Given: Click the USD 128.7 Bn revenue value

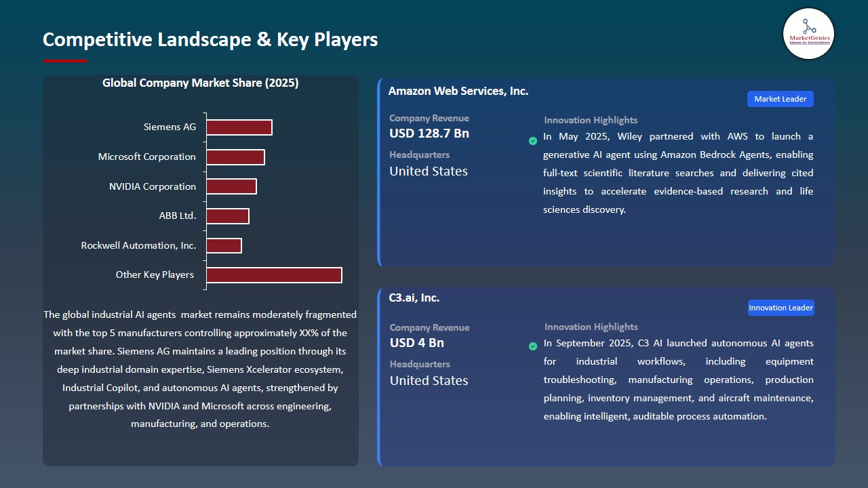Looking at the screenshot, I should [x=429, y=134].
